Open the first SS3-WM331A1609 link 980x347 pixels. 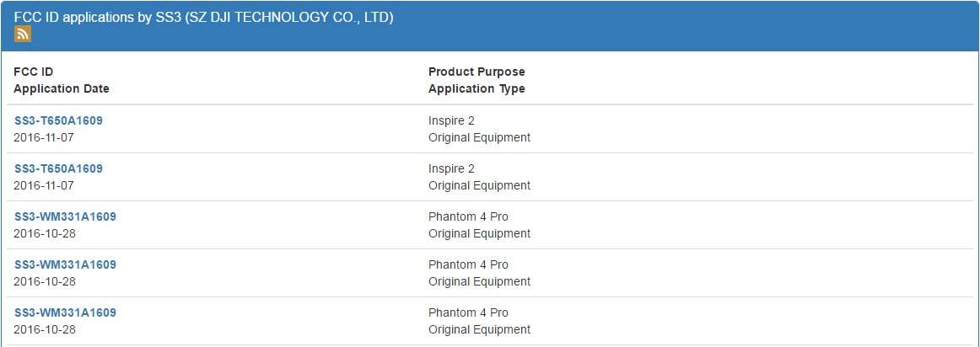tap(65, 216)
